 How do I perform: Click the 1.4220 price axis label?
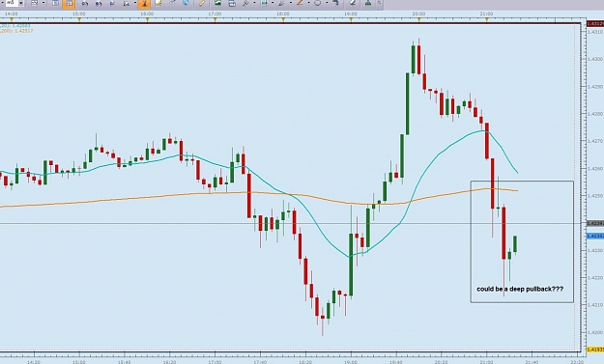point(595,278)
